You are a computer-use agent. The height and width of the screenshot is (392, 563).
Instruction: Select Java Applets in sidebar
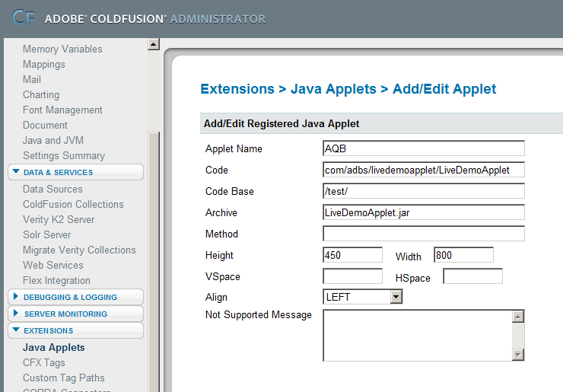click(x=53, y=347)
